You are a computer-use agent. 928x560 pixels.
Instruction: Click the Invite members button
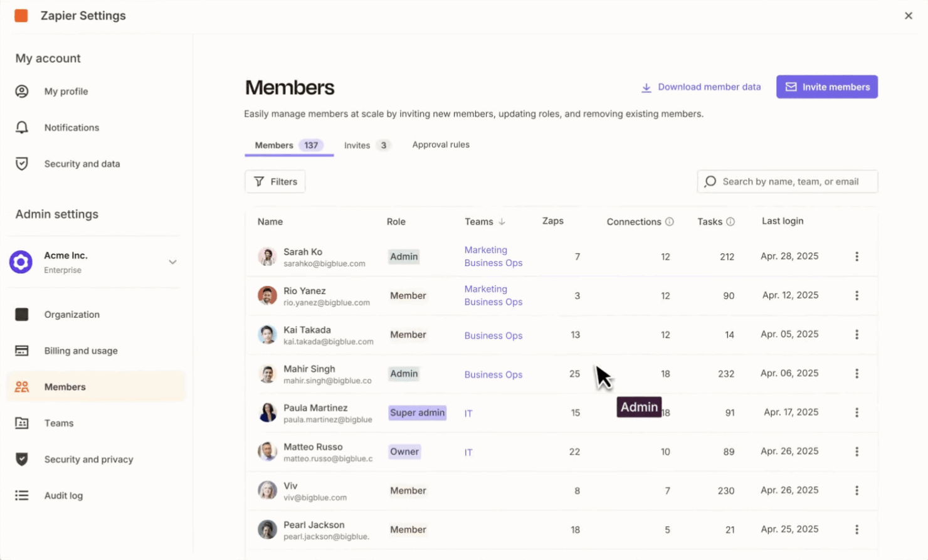[826, 87]
